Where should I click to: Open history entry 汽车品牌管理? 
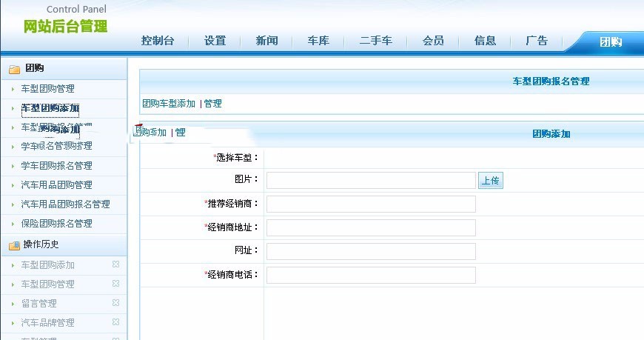click(47, 323)
